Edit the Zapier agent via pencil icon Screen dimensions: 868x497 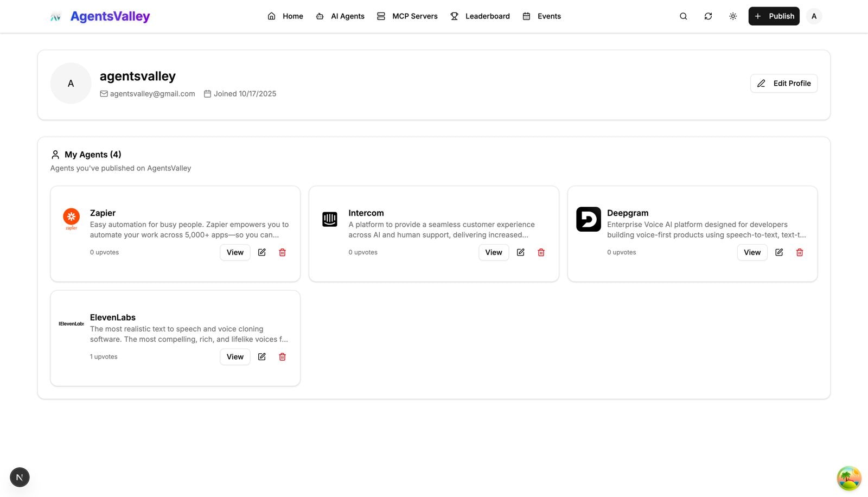tap(262, 252)
